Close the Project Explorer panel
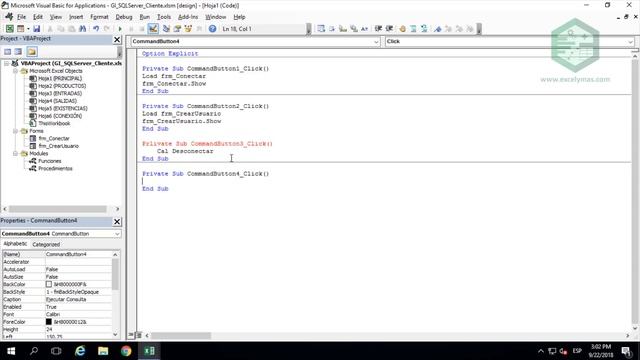The height and width of the screenshot is (360, 640). tap(117, 39)
